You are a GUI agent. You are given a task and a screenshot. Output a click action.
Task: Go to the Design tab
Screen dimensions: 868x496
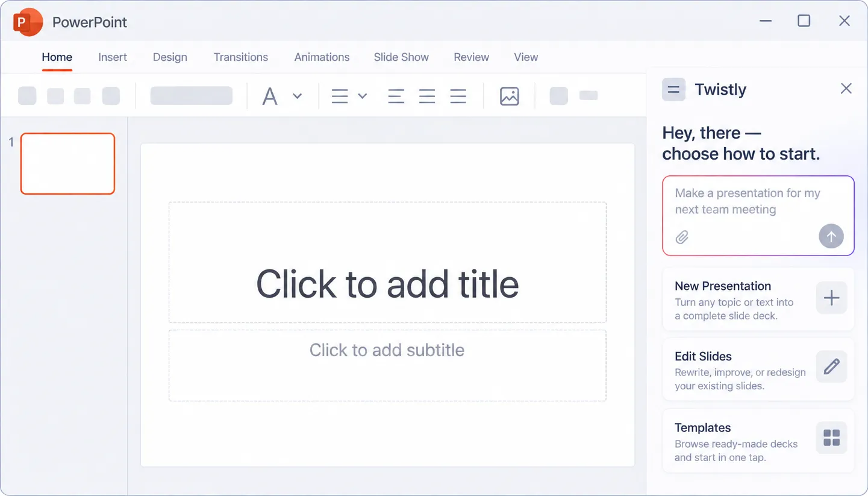coord(170,57)
